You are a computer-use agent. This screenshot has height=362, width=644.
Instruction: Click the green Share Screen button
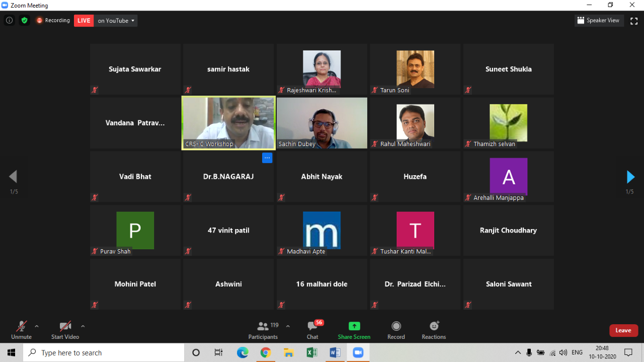pos(354,330)
